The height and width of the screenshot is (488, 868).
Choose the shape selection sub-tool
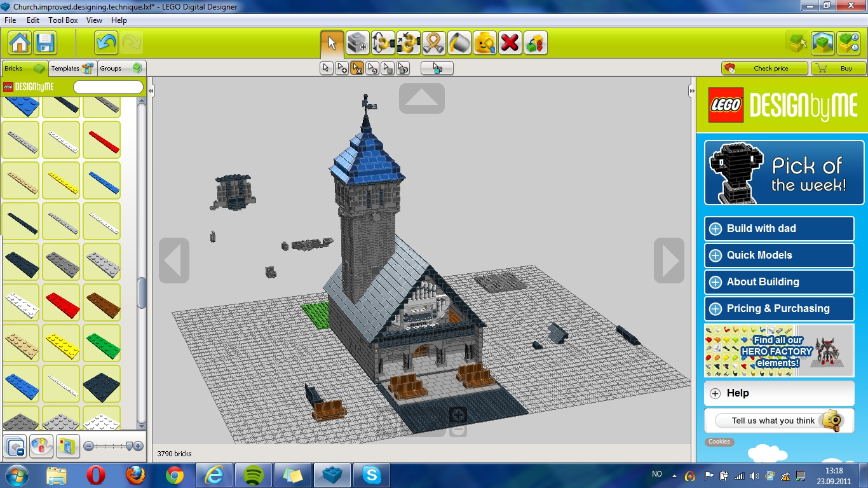pyautogui.click(x=387, y=68)
